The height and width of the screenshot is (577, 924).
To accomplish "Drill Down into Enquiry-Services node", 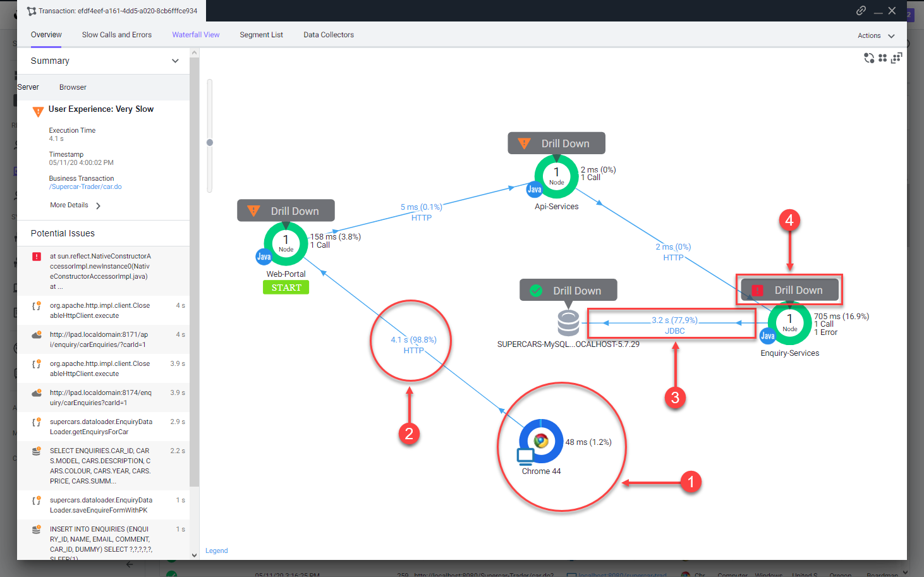I will coord(790,290).
